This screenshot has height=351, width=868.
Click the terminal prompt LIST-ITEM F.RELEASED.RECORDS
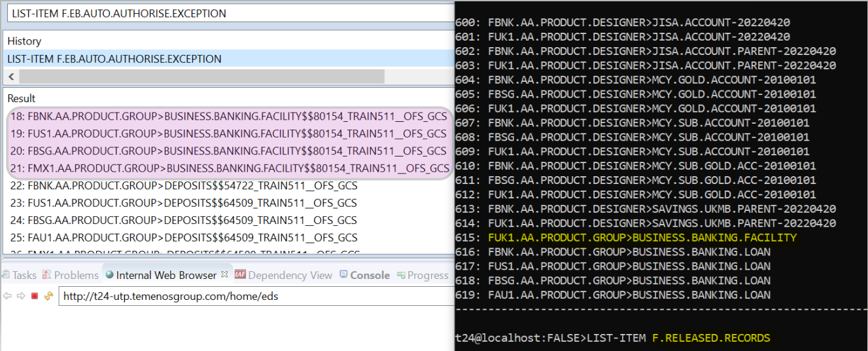coord(613,338)
